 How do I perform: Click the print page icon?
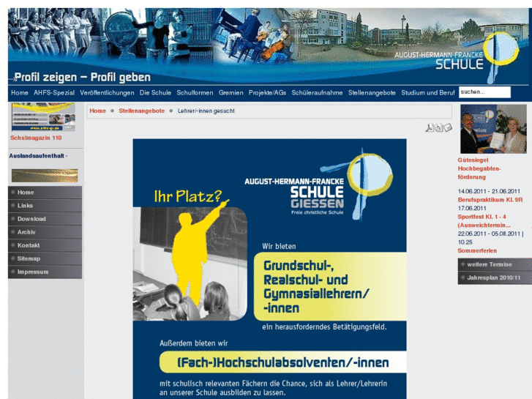tap(438, 127)
